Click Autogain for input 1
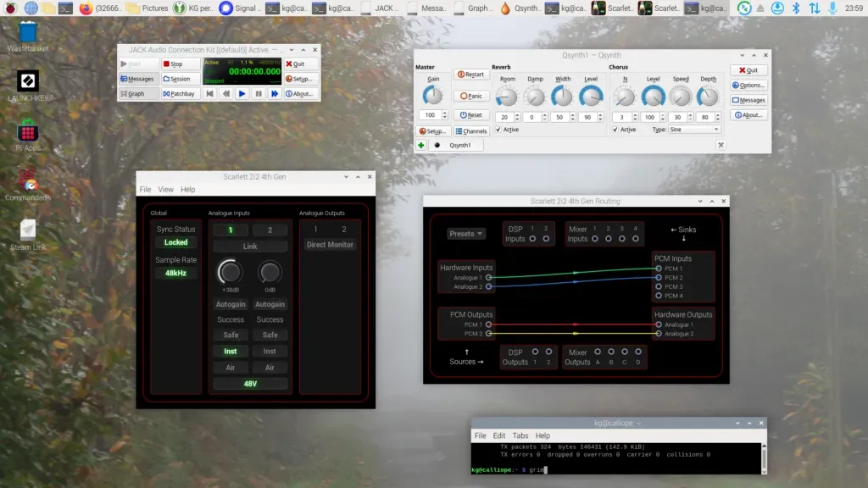The width and height of the screenshot is (868, 488). pos(231,304)
